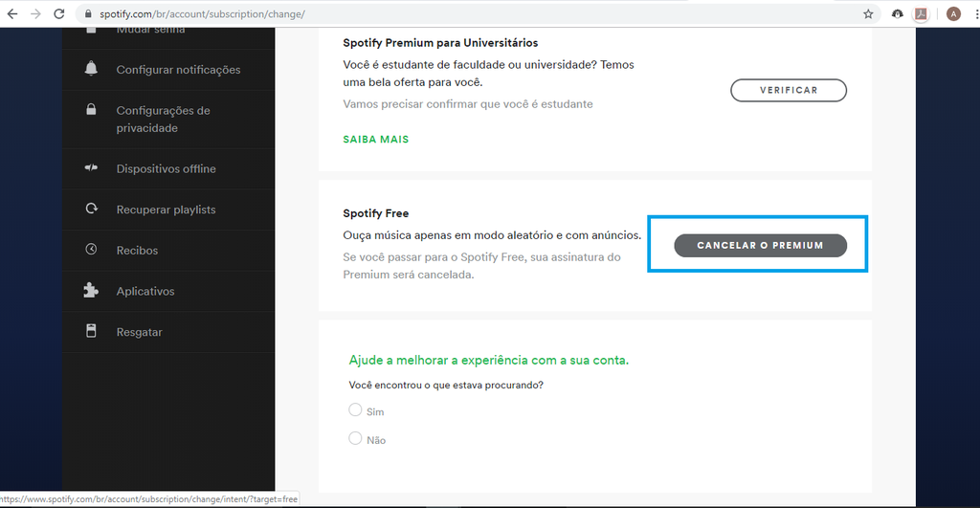Open the profile avatar A

pos(953,13)
